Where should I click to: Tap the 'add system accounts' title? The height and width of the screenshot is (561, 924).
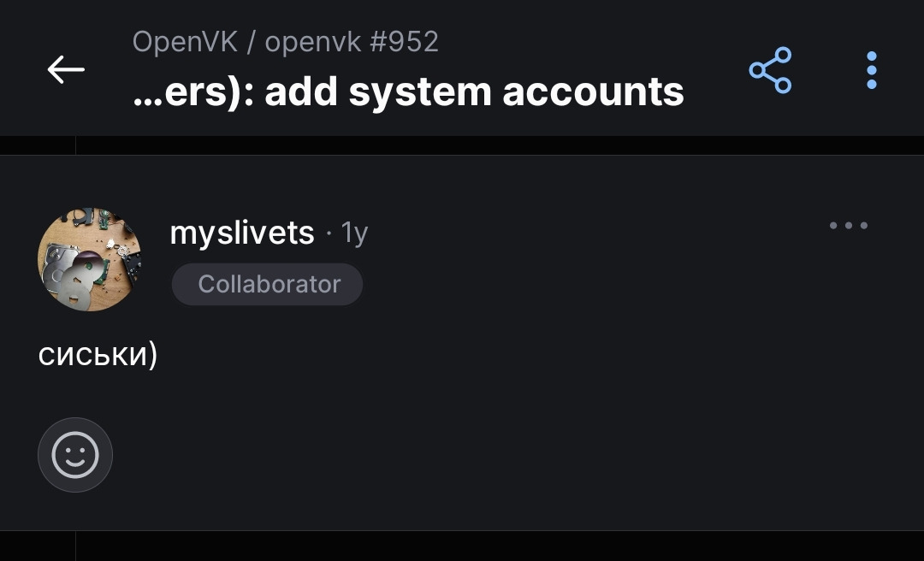(x=474, y=92)
